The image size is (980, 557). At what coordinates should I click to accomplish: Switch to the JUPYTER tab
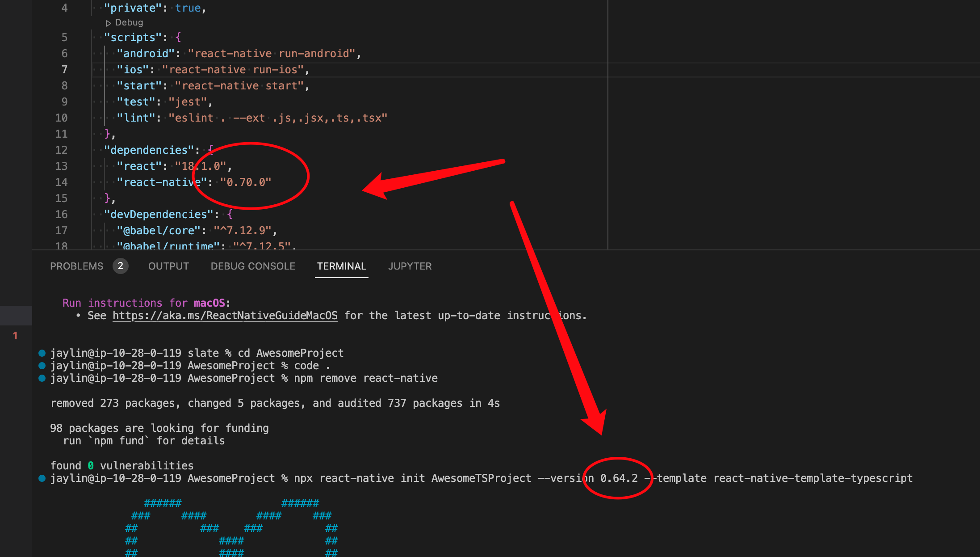click(410, 266)
